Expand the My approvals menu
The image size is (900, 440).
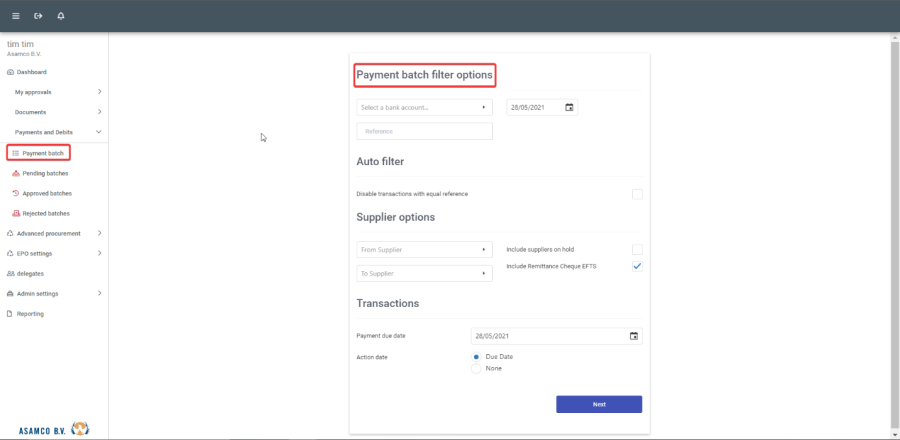click(55, 92)
